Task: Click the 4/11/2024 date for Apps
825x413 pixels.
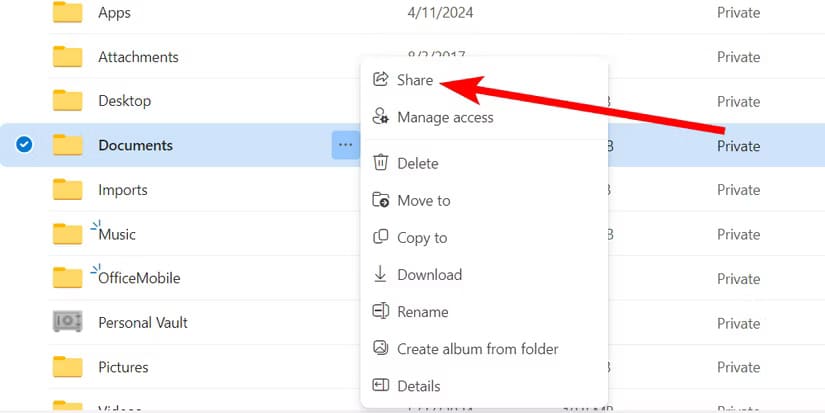Action: [440, 13]
